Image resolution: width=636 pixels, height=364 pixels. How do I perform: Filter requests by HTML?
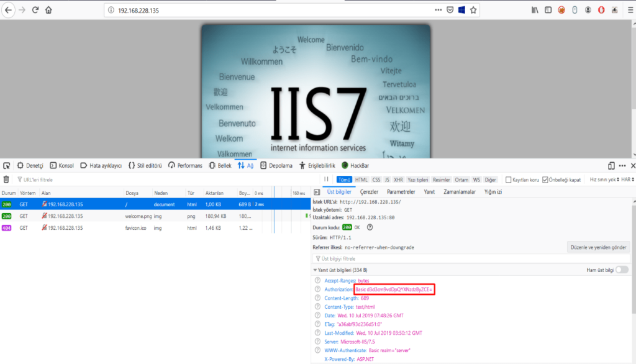(361, 180)
